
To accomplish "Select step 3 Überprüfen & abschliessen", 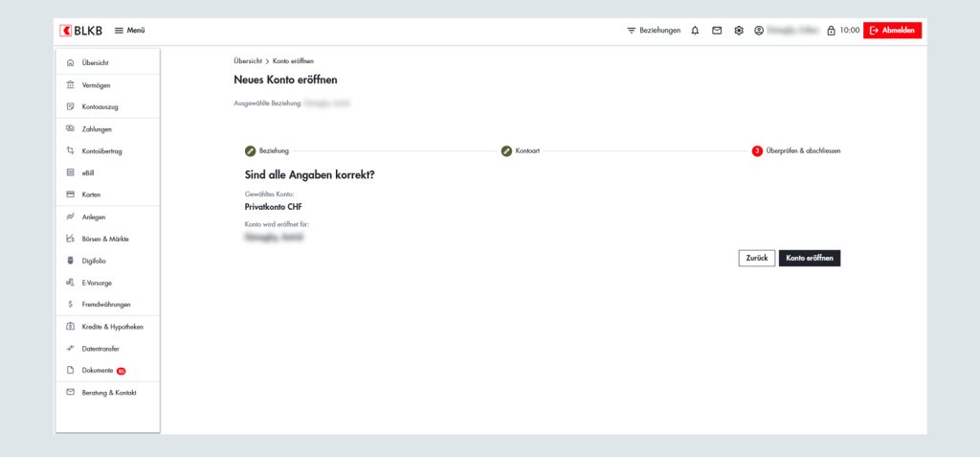I will tap(796, 151).
